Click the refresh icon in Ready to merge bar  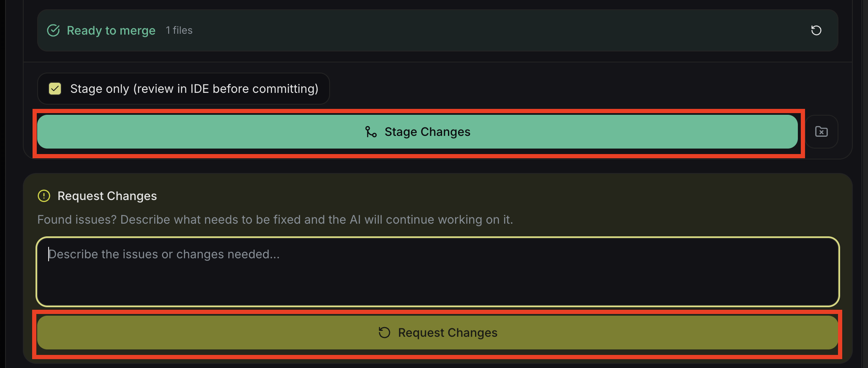click(x=816, y=30)
